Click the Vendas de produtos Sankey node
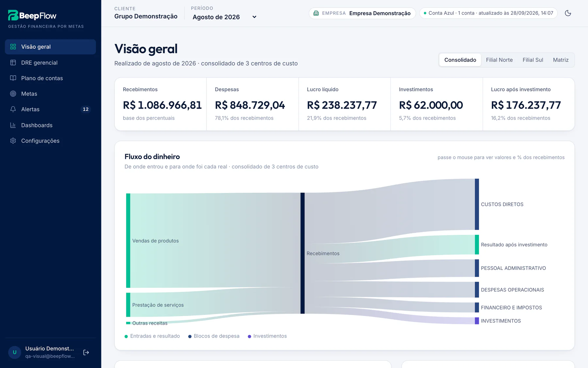 (x=128, y=240)
